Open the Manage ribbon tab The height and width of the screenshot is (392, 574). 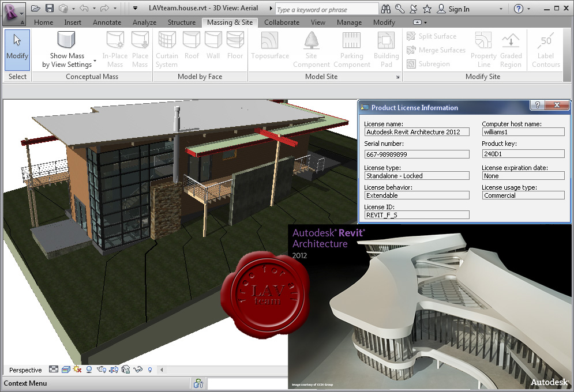point(349,22)
